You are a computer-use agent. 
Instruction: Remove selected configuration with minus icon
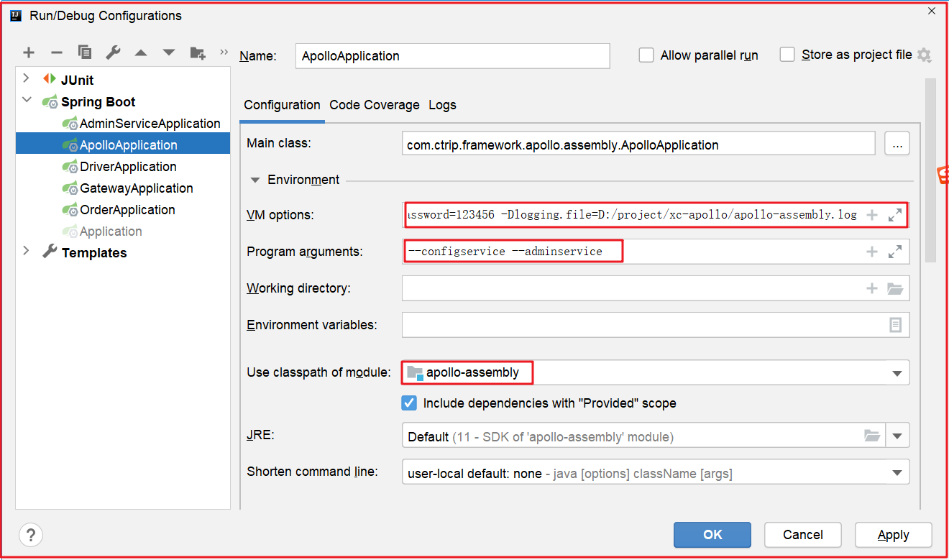point(57,52)
